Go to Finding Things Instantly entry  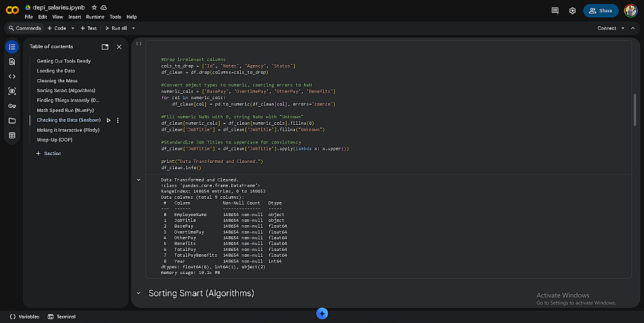[68, 100]
